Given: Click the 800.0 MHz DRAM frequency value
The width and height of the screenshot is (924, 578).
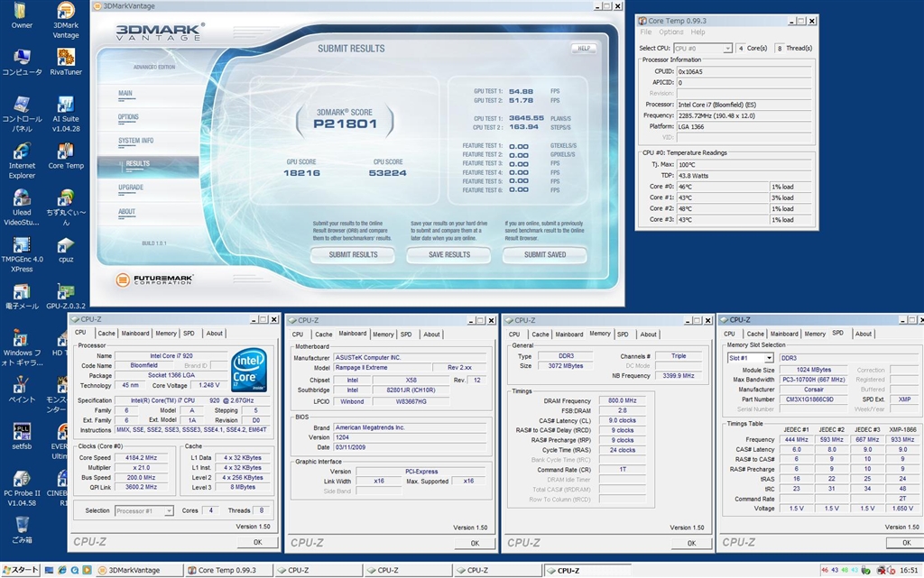Looking at the screenshot, I should pyautogui.click(x=623, y=401).
